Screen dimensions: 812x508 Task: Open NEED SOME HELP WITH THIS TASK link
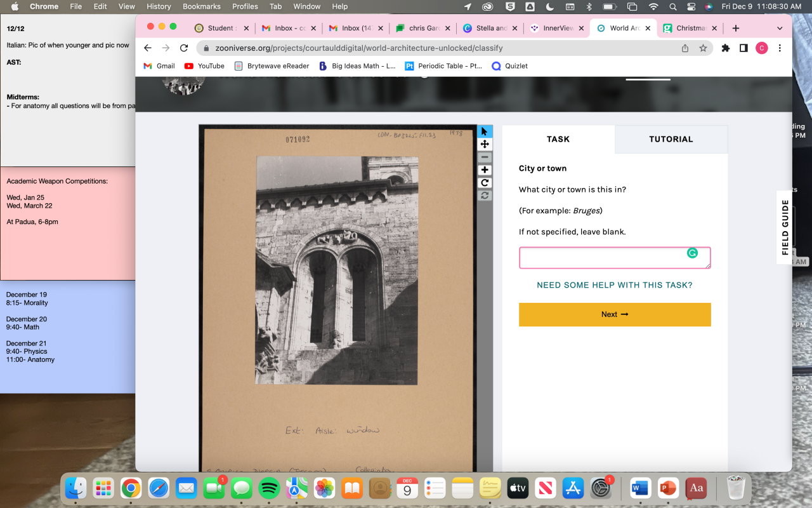point(615,285)
